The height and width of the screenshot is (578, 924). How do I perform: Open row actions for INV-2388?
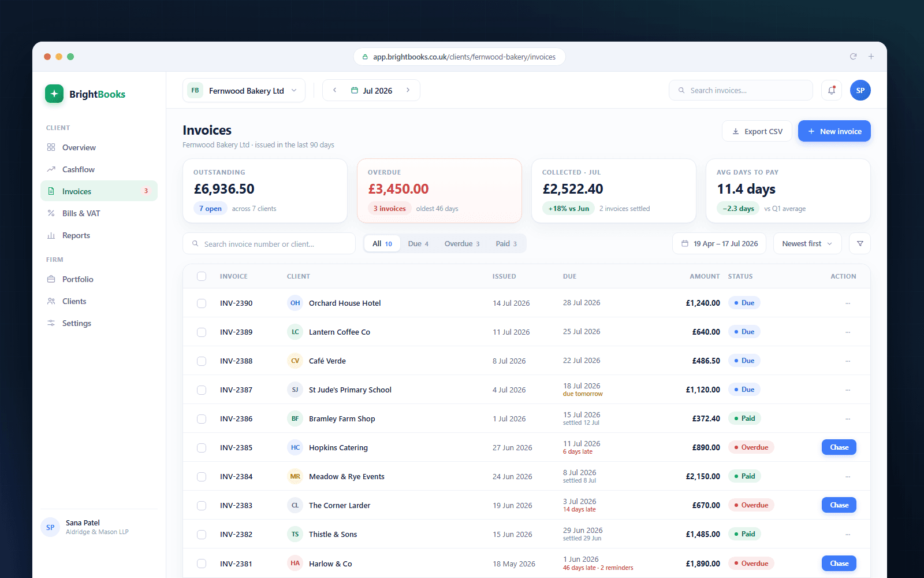tap(848, 361)
